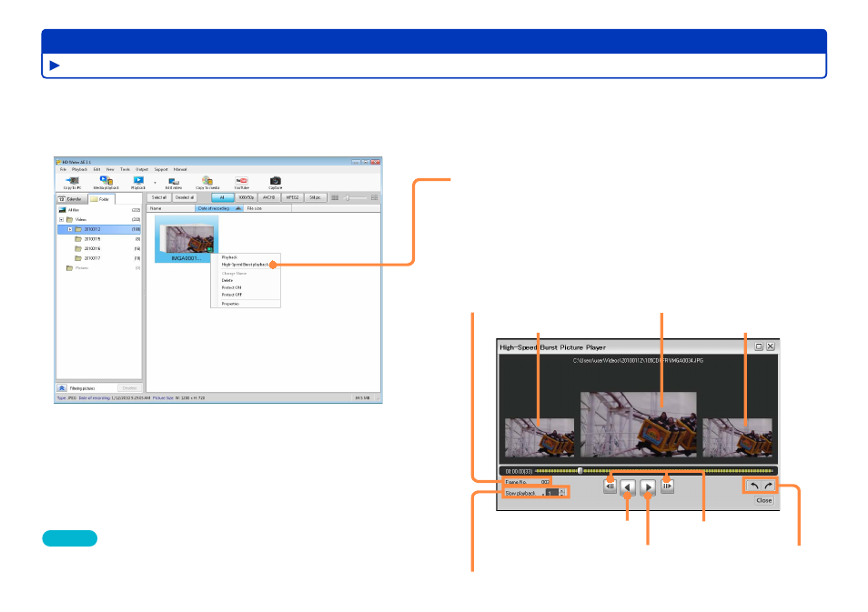Sort by Date of recording column

click(x=220, y=208)
